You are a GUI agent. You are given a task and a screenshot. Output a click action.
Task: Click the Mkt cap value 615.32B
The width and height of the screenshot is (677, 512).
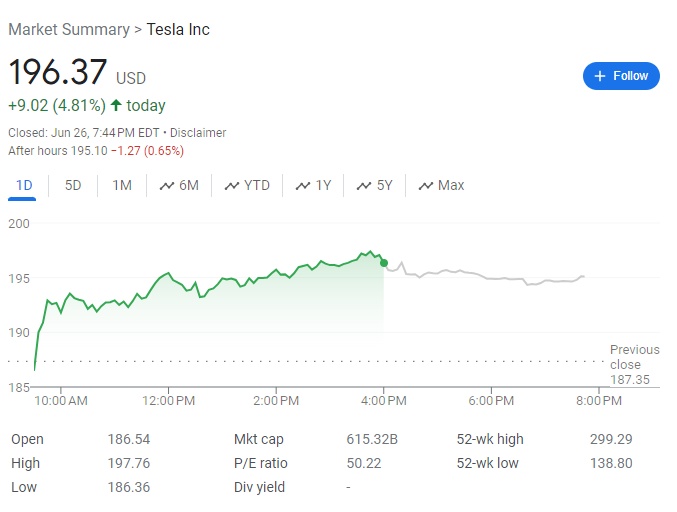372,439
